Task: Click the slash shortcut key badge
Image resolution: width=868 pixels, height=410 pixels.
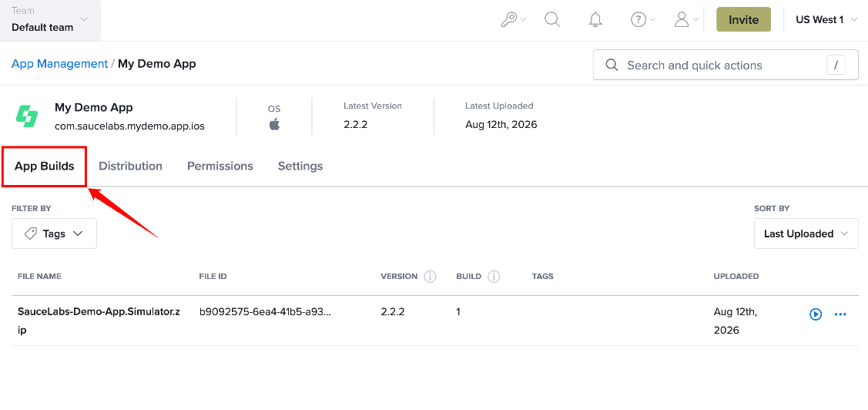Action: 836,66
